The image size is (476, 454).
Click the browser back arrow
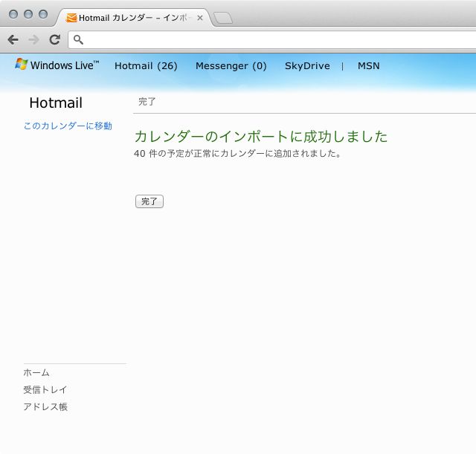pos(13,39)
